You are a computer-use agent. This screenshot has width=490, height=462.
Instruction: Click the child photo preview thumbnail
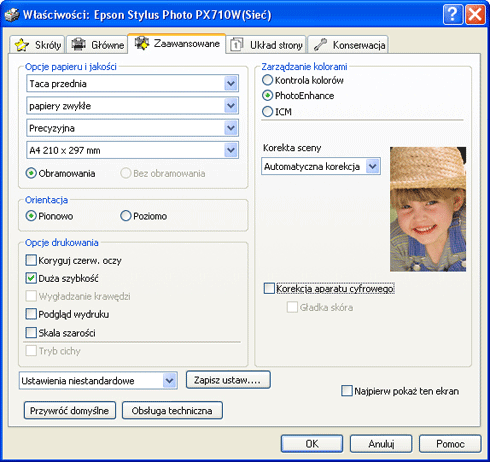pos(428,209)
